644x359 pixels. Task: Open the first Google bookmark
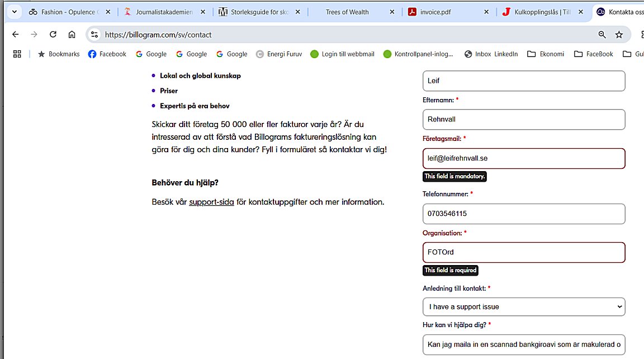(151, 54)
